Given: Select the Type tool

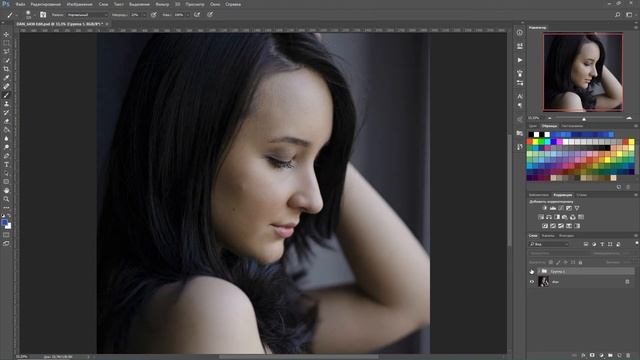Looking at the screenshot, I should tap(6, 164).
